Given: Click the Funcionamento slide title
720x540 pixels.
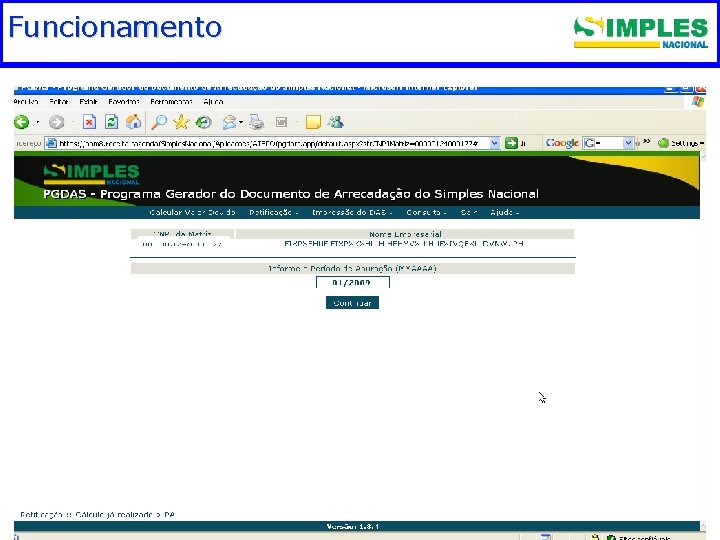Looking at the screenshot, I should pos(115,27).
